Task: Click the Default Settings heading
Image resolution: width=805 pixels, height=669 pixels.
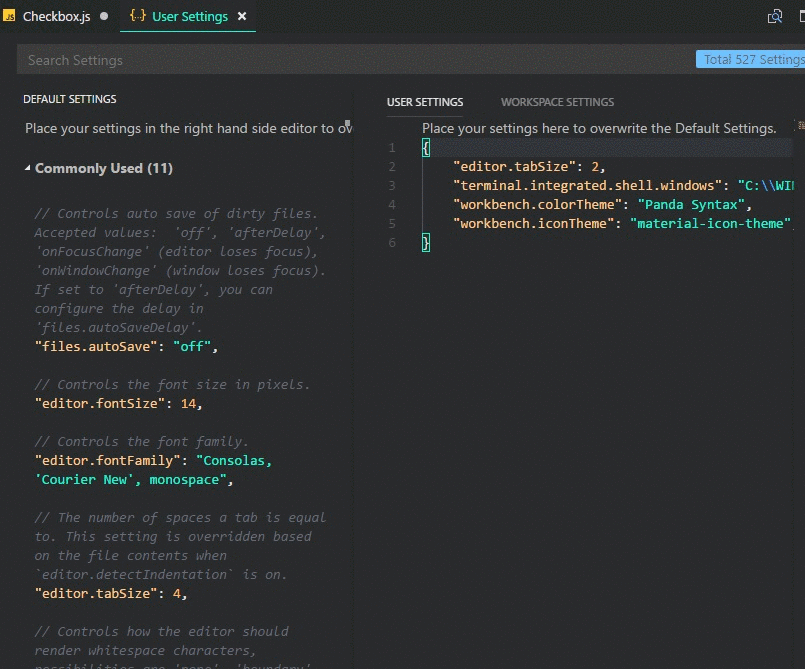Action: click(70, 99)
